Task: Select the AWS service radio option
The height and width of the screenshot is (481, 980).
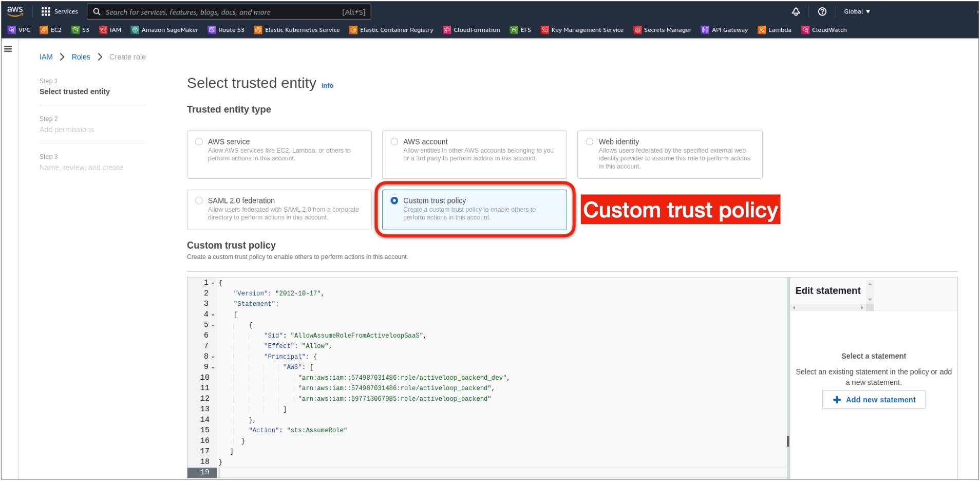Action: (199, 142)
